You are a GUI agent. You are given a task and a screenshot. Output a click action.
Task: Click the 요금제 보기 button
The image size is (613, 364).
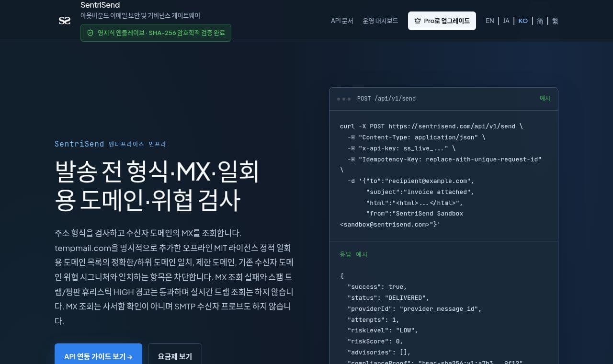(175, 356)
